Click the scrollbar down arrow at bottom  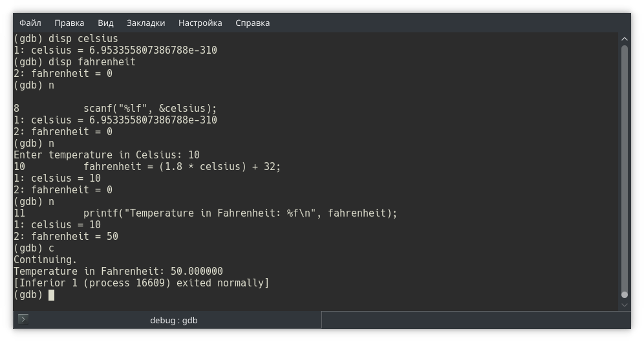point(625,305)
